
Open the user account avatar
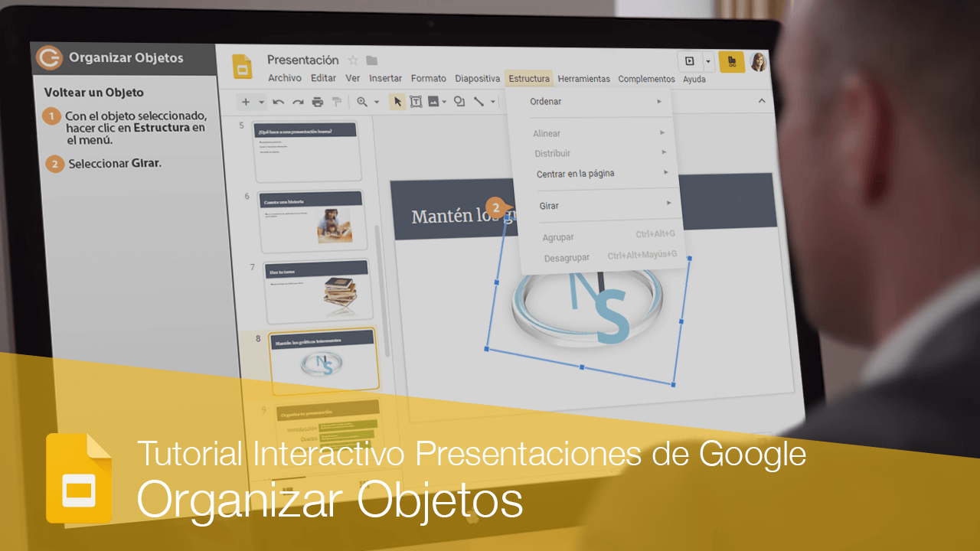[x=758, y=62]
